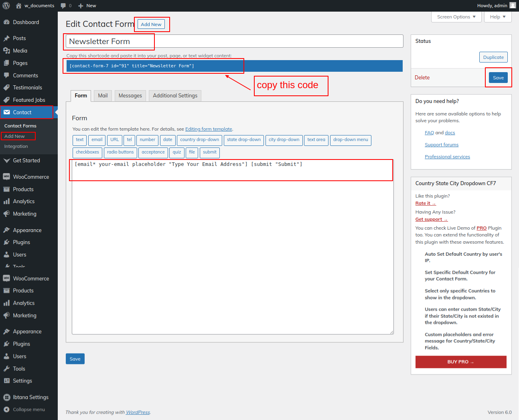Switch to the Mail tab
Image resolution: width=519 pixels, height=420 pixels.
click(x=103, y=96)
